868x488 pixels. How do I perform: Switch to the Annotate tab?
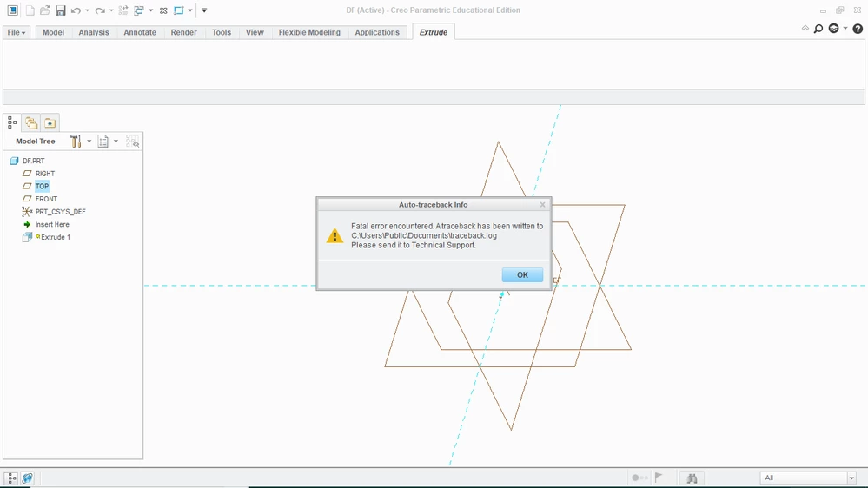coord(140,32)
